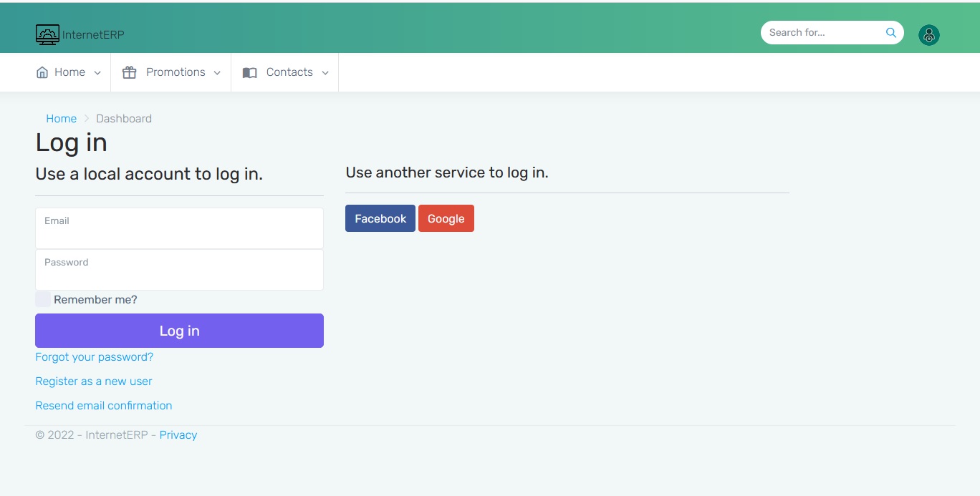
Task: Log in with the Facebook button
Action: click(380, 218)
